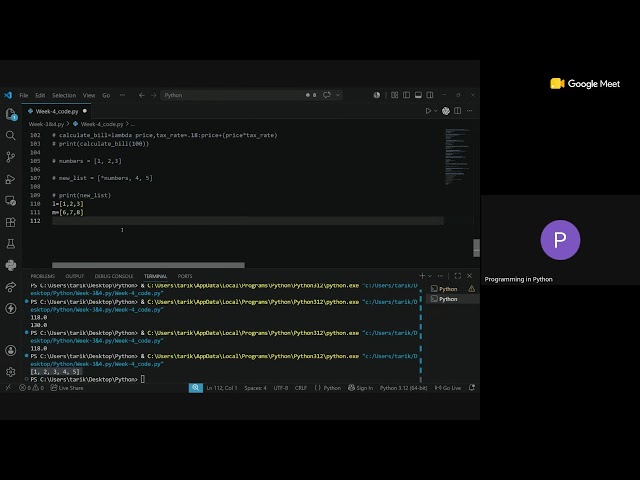Show more menu items via ellipsis
This screenshot has width=640, height=480.
point(122,95)
